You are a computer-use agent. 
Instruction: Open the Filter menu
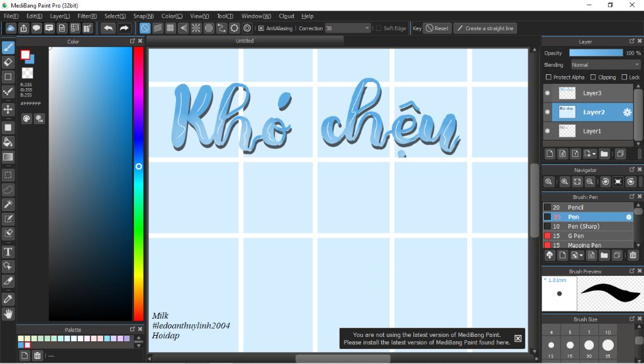[87, 16]
